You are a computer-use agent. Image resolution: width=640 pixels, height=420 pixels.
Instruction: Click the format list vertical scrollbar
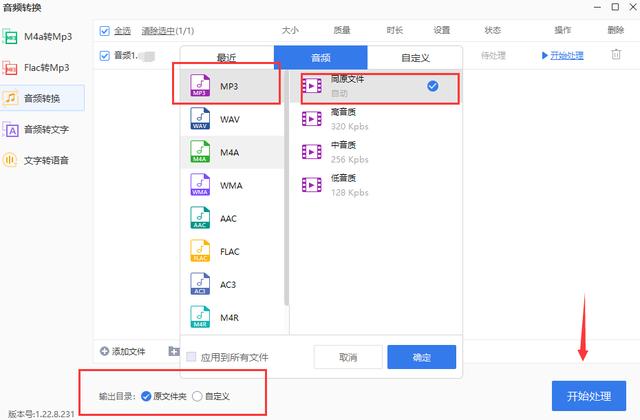click(x=287, y=188)
